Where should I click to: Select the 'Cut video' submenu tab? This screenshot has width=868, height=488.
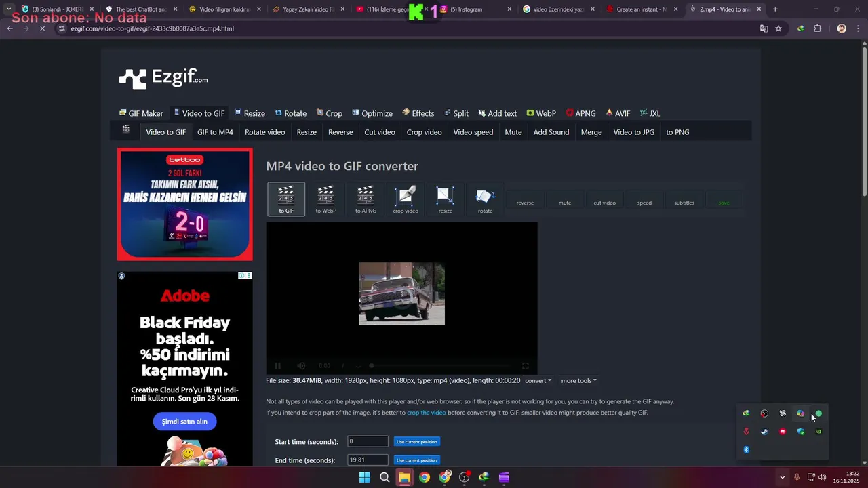(380, 132)
